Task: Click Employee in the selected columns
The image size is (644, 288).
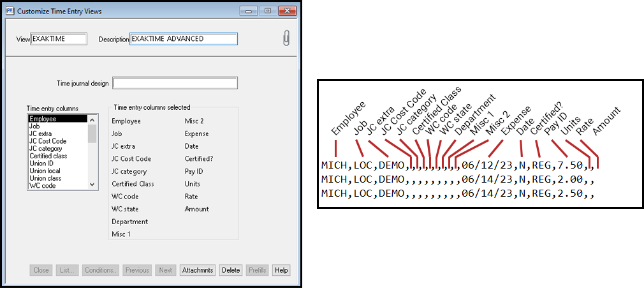Action: point(126,121)
